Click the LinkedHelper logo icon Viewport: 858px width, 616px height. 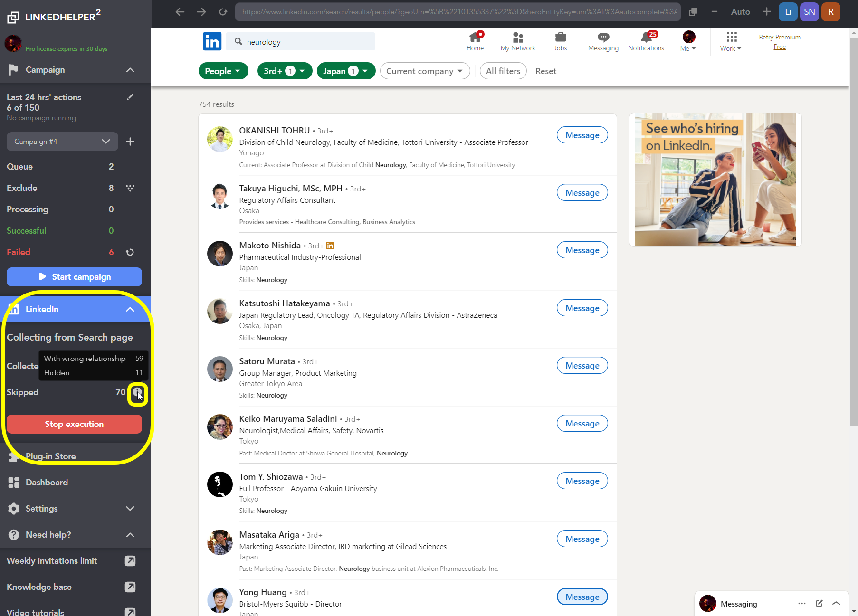click(13, 17)
